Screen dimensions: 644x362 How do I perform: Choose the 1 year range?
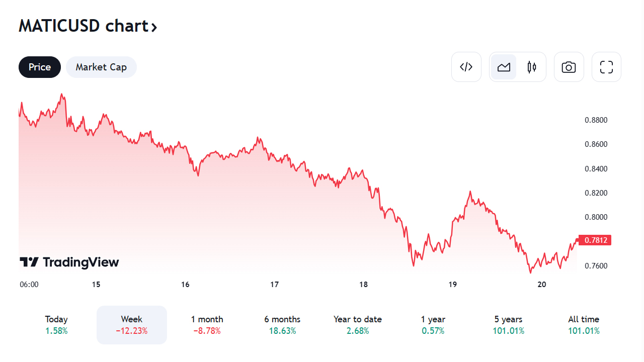pyautogui.click(x=433, y=325)
